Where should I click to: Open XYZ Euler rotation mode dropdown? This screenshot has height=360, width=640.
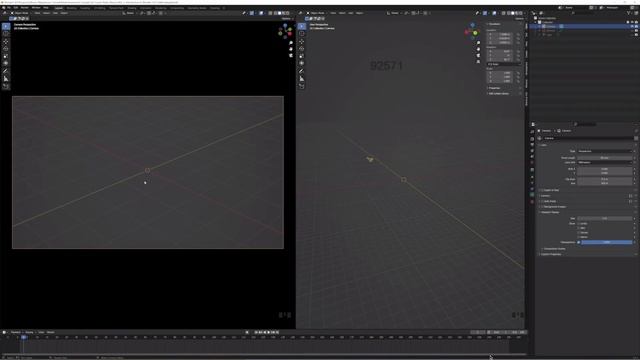(x=503, y=64)
